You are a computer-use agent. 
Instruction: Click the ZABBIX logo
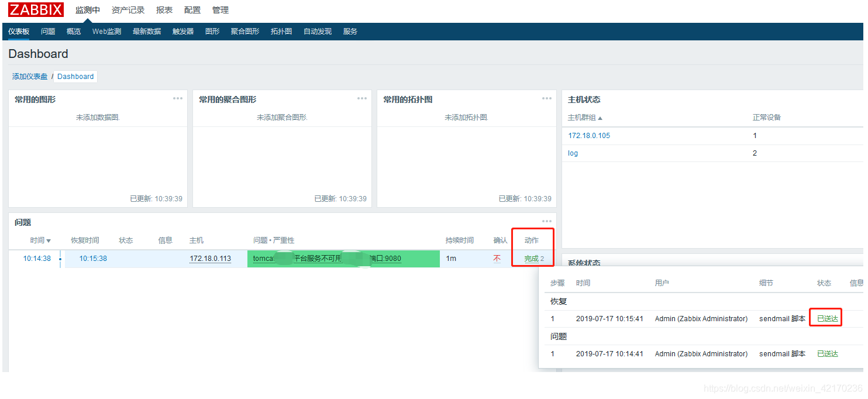pos(36,9)
